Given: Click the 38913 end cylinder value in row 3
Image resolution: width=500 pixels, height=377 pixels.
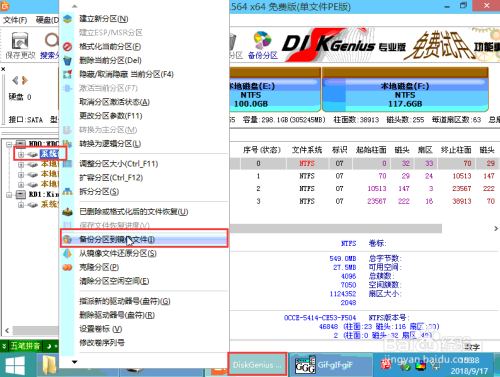Looking at the screenshot, I should (462, 201).
